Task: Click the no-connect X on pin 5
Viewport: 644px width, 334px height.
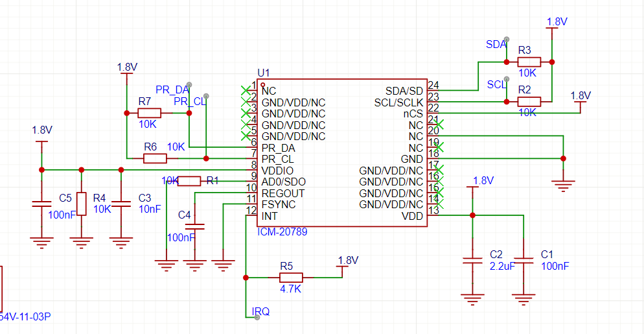Action: point(246,136)
